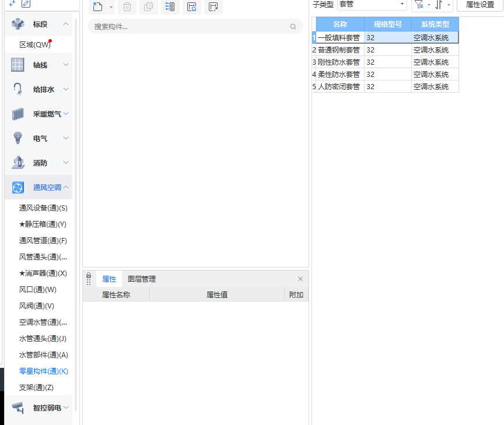This screenshot has height=425, width=504.
Task: Select ★静压箱(通)(Y) item
Action: click(43, 224)
